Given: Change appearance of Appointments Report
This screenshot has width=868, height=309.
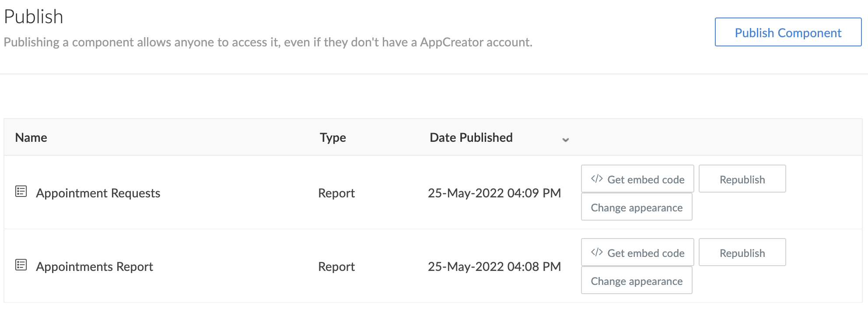Looking at the screenshot, I should coord(636,281).
